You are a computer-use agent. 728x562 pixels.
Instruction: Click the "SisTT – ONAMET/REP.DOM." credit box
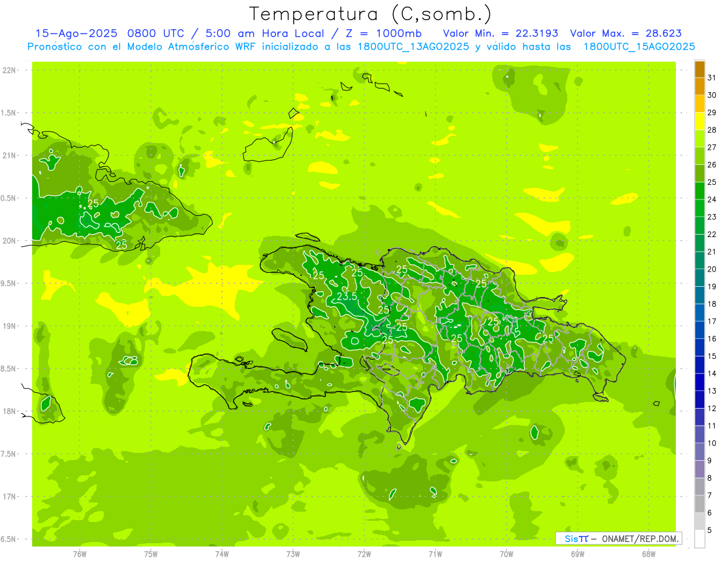point(619,538)
